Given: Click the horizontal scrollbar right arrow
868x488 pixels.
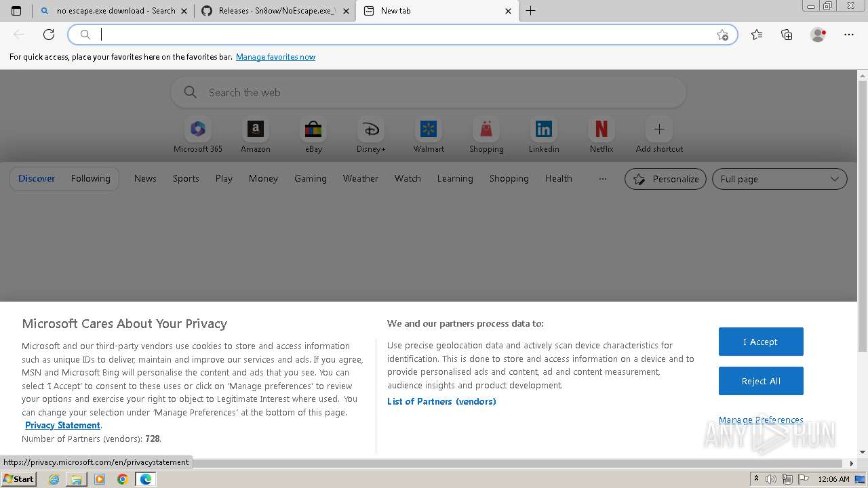Looking at the screenshot, I should point(852,464).
